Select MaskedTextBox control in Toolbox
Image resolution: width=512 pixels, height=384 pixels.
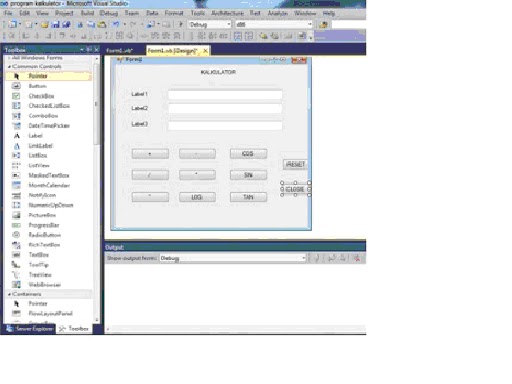49,175
